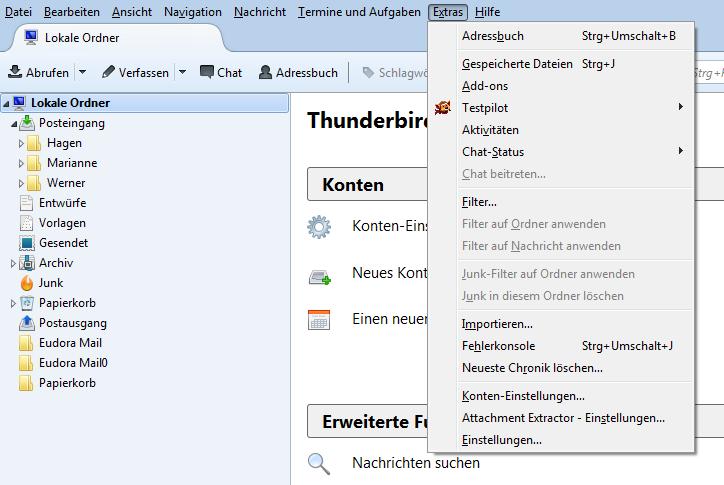Open the Abrufen dropdown arrow

coord(82,72)
